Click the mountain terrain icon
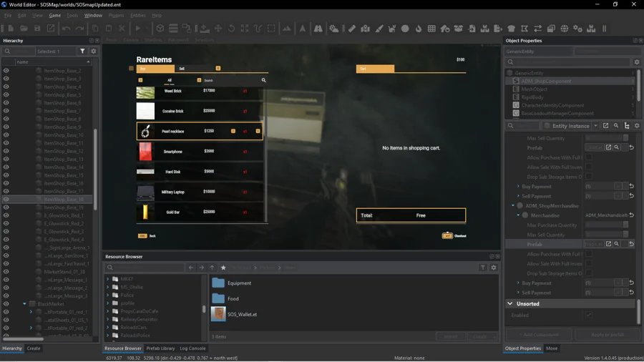Image resolution: width=644 pixels, height=362 pixels. pos(287,29)
